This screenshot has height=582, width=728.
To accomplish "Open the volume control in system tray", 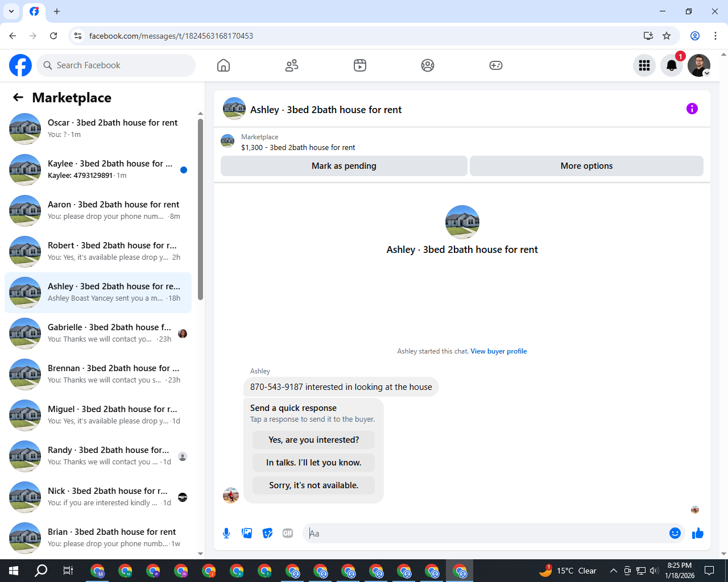I will click(654, 571).
